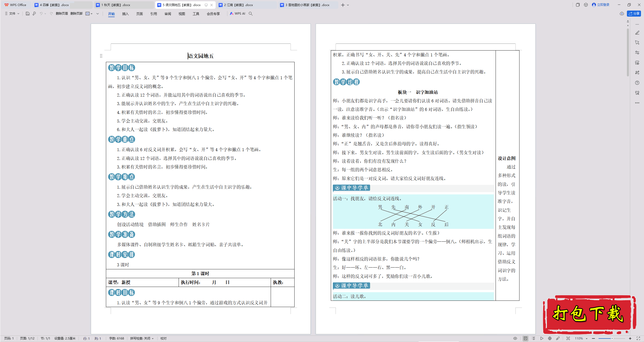The image size is (644, 342).
Task: Click the pen edit icon in the right sidebar
Action: pos(637,33)
